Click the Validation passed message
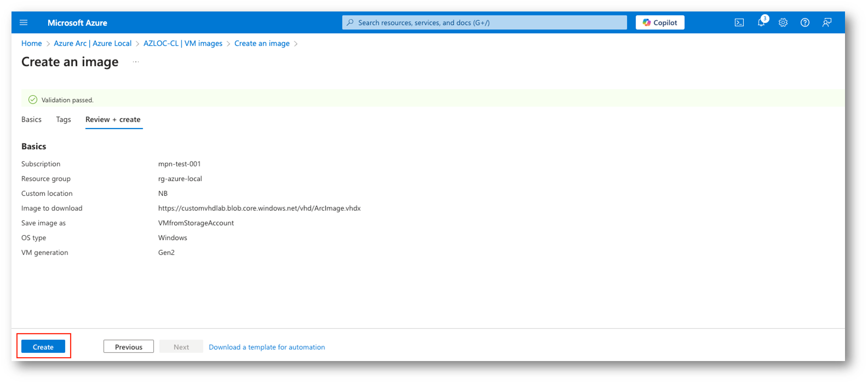Screen dimensions: 868x384 pyautogui.click(x=67, y=100)
